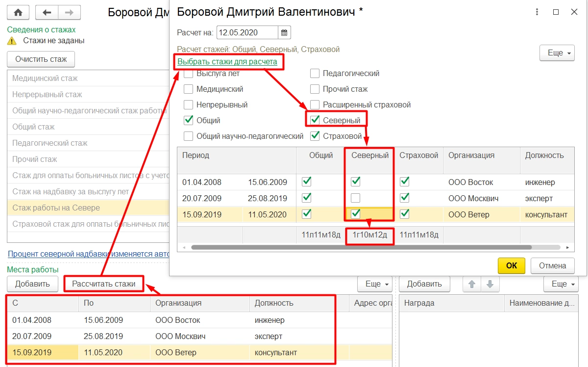
Task: Click Организация column header in dialog
Action: 481,160
